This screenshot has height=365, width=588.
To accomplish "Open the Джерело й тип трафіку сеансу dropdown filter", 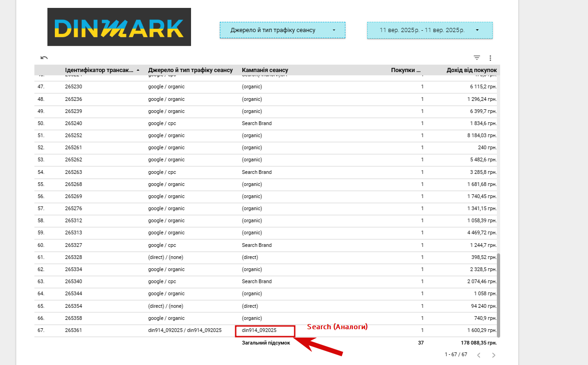I will click(x=283, y=30).
